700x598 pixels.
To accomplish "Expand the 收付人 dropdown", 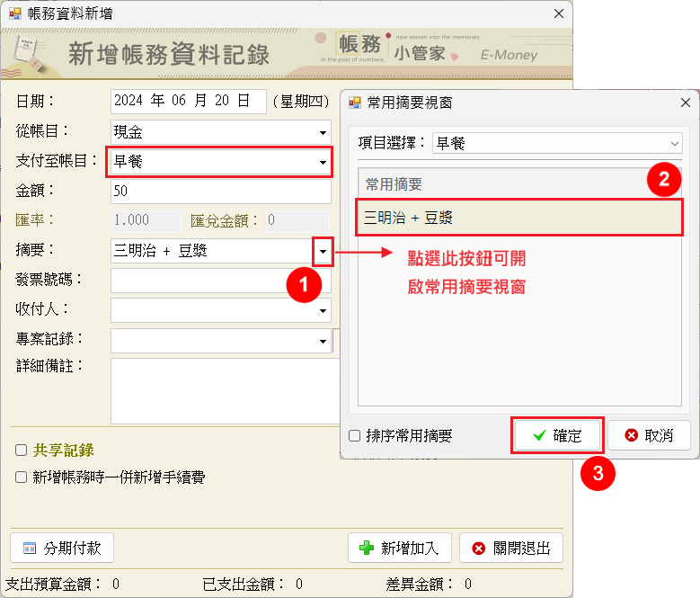I will [323, 311].
